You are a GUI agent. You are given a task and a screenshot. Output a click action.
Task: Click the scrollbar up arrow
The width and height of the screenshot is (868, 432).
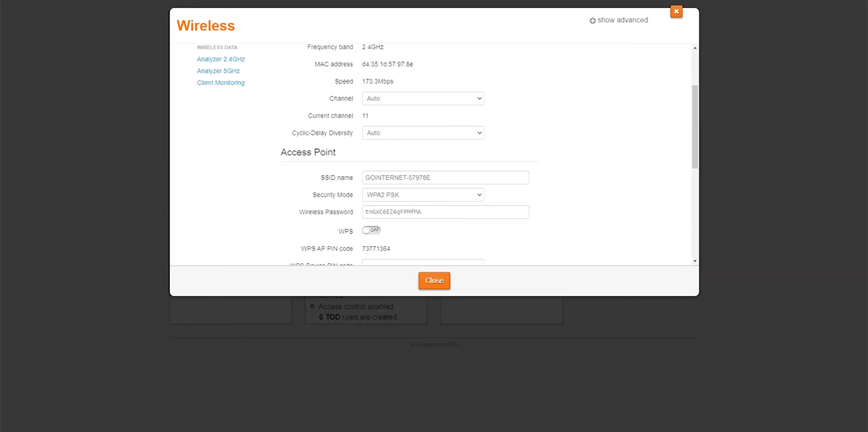pyautogui.click(x=695, y=48)
